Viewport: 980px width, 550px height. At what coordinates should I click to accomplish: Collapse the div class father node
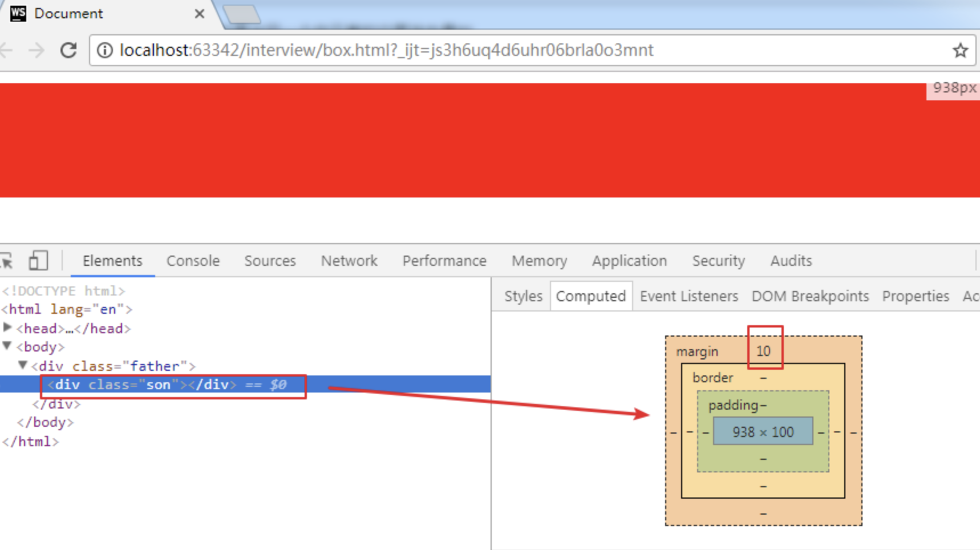pyautogui.click(x=23, y=366)
